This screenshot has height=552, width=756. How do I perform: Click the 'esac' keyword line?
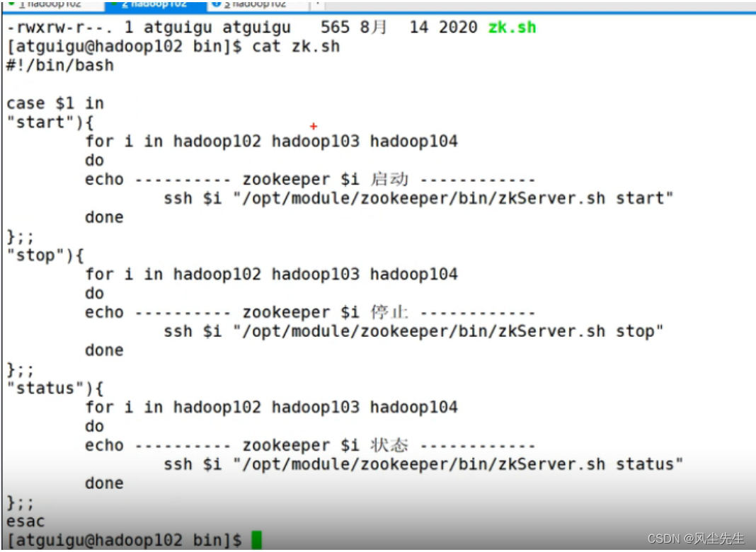pyautogui.click(x=25, y=521)
